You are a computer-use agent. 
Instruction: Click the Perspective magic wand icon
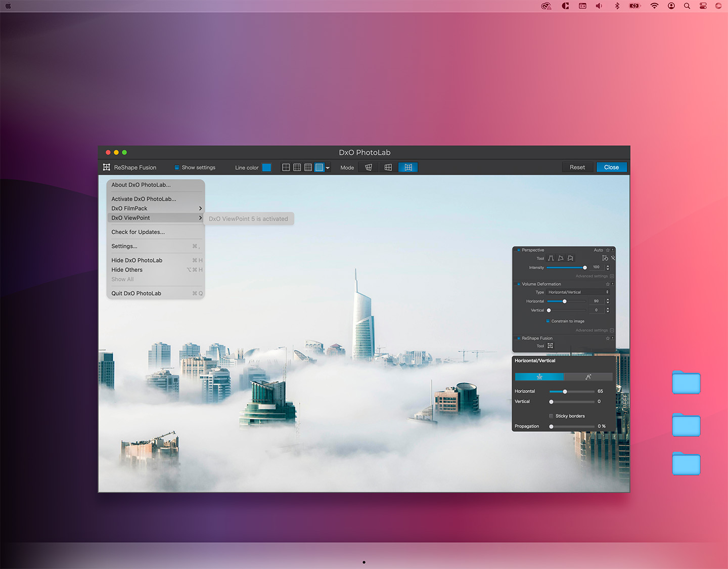pos(613,258)
